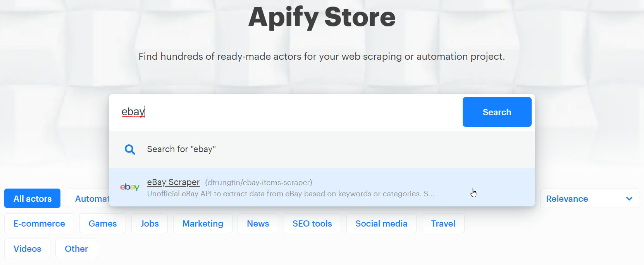Open the eBay Scraper suggestion link

pyautogui.click(x=173, y=182)
